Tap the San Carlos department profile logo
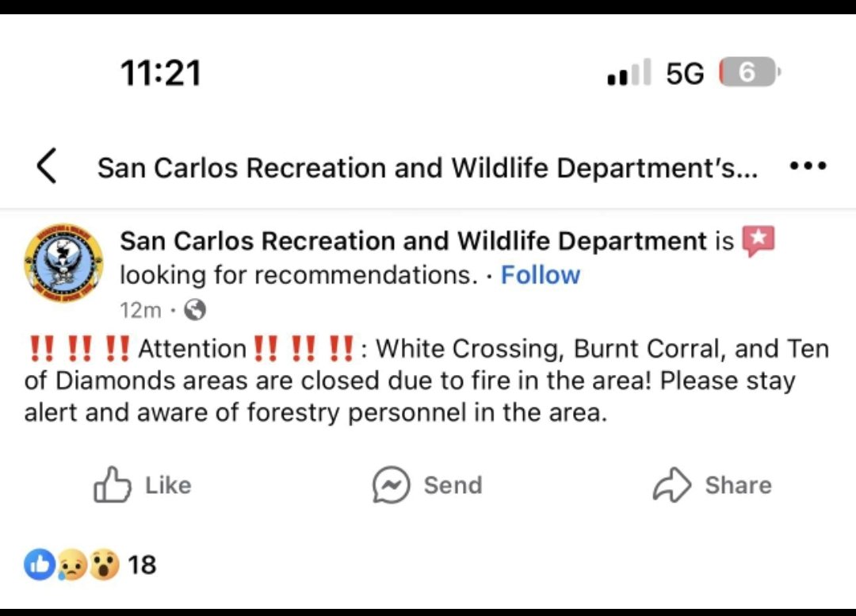 point(64,262)
